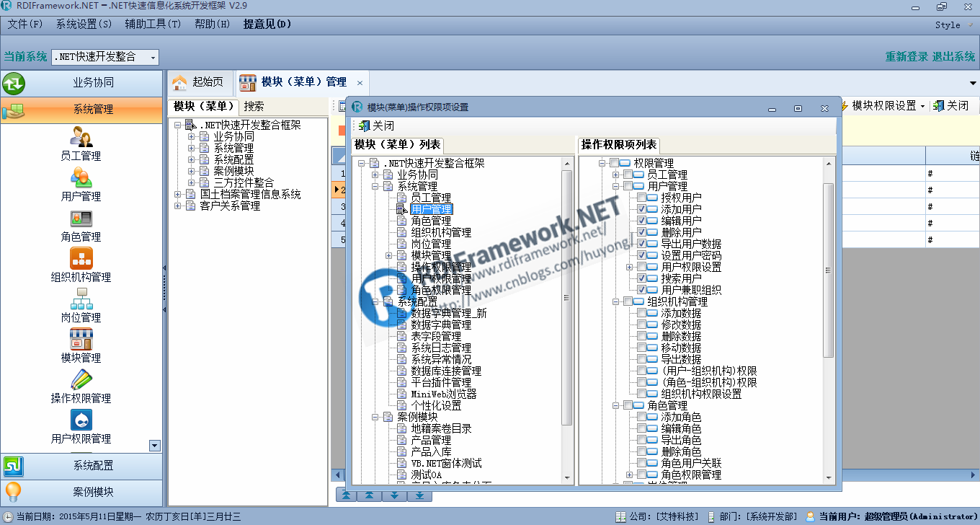Click the 系统管理 group icon
Image resolution: width=980 pixels, height=525 pixels.
[14, 110]
